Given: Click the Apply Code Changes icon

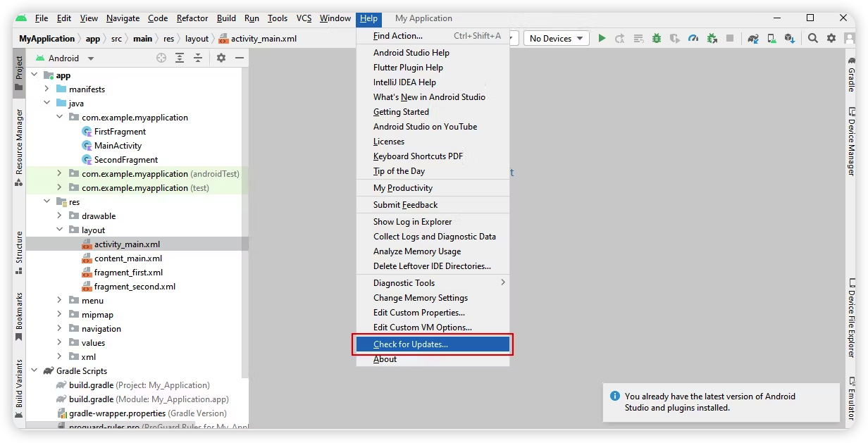Looking at the screenshot, I should pos(638,39).
